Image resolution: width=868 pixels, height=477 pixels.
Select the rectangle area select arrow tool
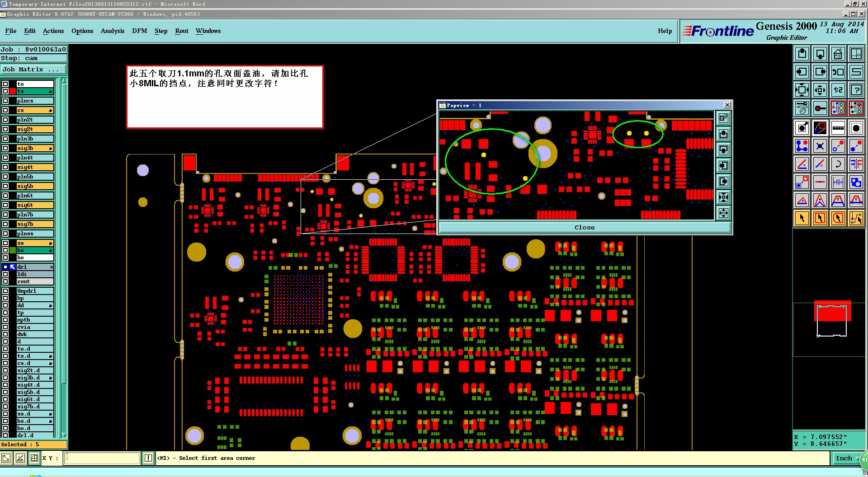pyautogui.click(x=820, y=219)
